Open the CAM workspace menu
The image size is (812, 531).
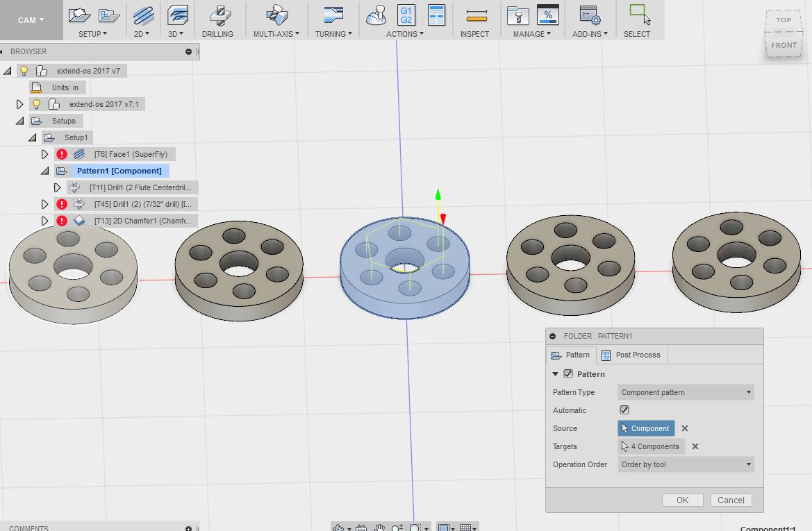[28, 20]
